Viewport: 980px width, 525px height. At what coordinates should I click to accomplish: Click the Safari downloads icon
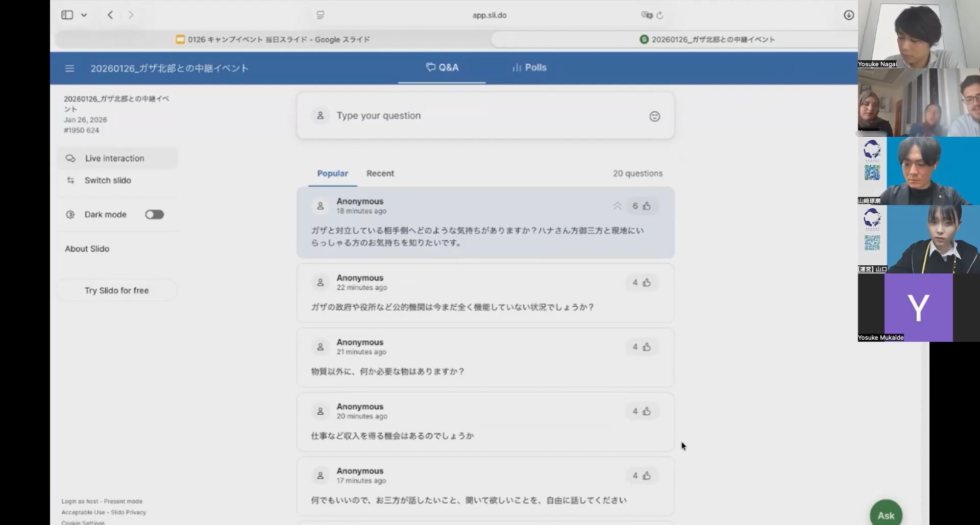[x=848, y=15]
